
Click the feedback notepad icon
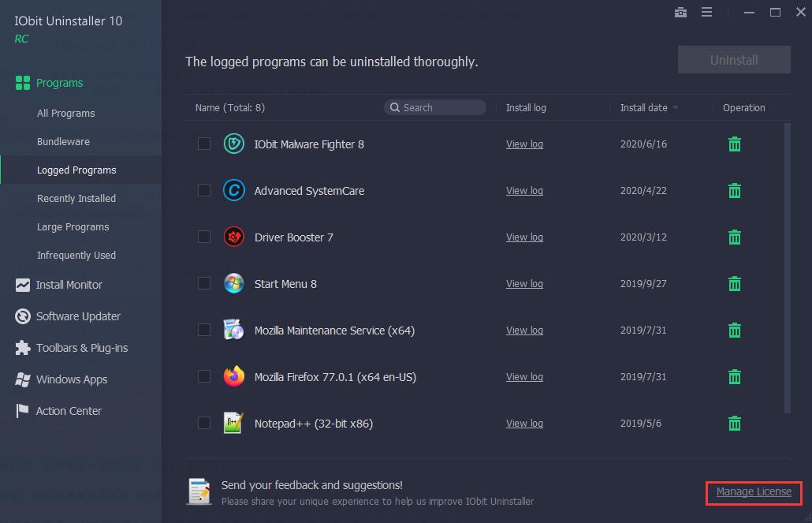point(199,491)
